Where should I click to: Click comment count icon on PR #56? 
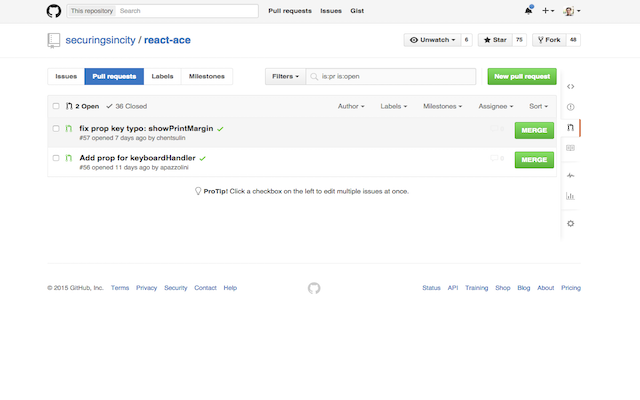(x=497, y=158)
